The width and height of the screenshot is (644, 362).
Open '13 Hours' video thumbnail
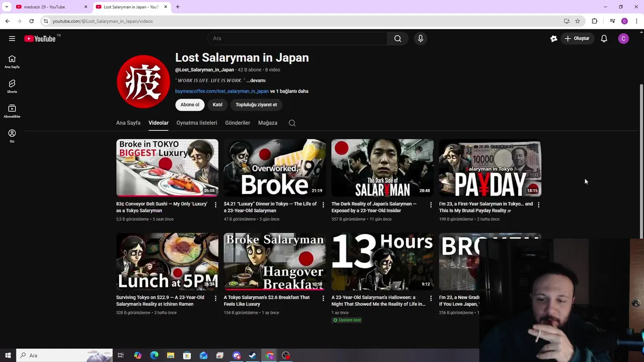click(382, 261)
